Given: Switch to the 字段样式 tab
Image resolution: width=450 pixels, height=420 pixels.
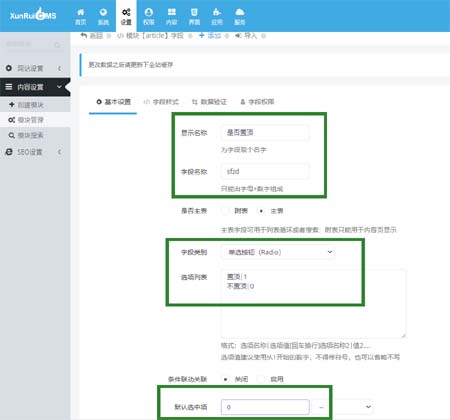Looking at the screenshot, I should 161,102.
